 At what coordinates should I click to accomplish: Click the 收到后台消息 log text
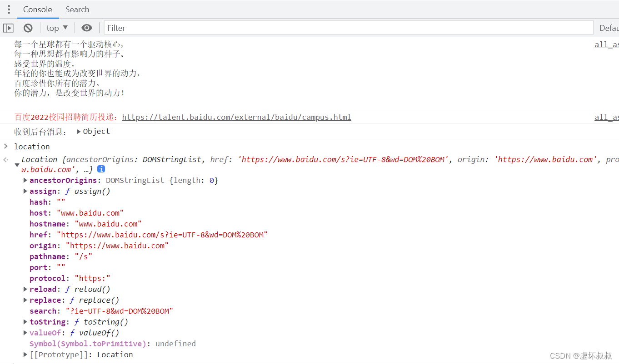(41, 132)
